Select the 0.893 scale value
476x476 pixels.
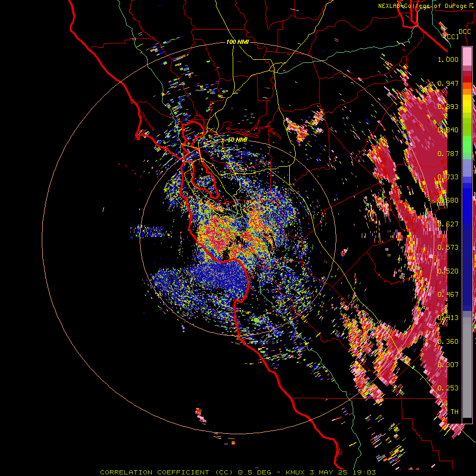448,106
